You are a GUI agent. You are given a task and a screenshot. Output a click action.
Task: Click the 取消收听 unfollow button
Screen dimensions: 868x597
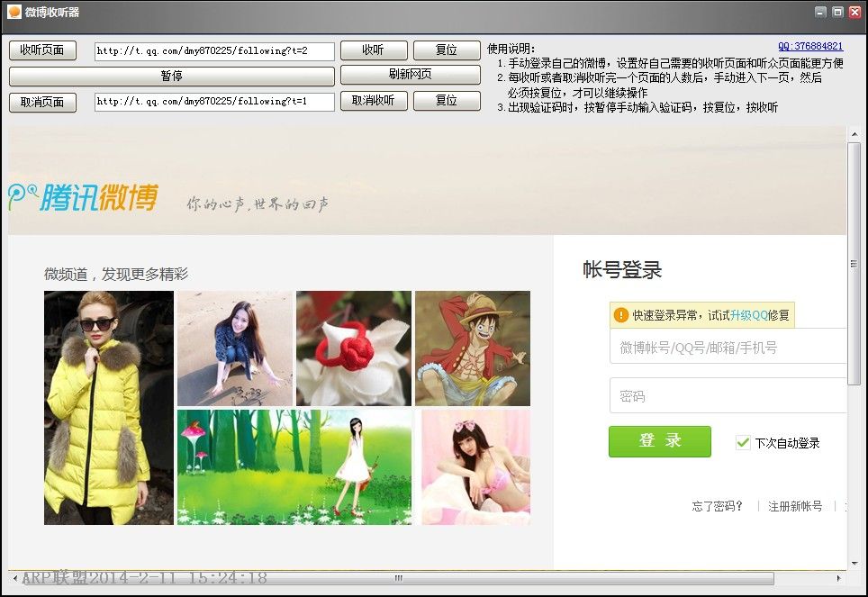374,100
